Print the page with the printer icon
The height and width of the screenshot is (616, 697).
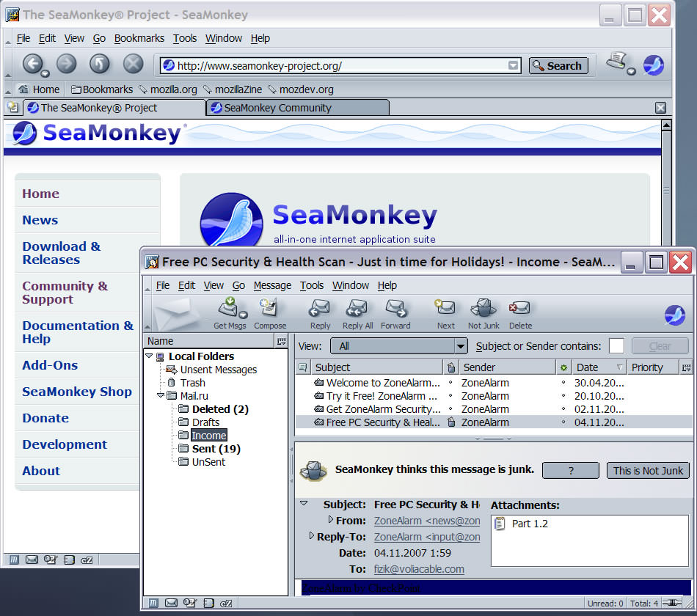pos(616,62)
